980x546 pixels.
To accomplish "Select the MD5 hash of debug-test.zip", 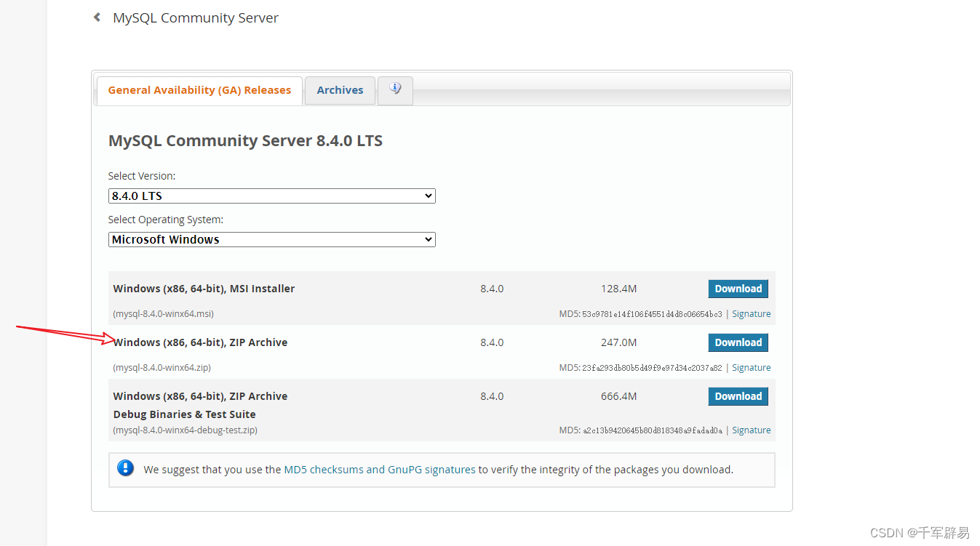I will point(652,430).
